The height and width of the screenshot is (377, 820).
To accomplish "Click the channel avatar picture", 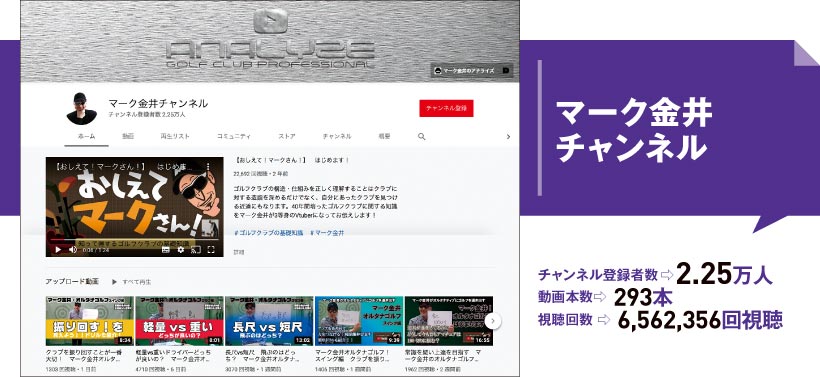I will (82, 108).
